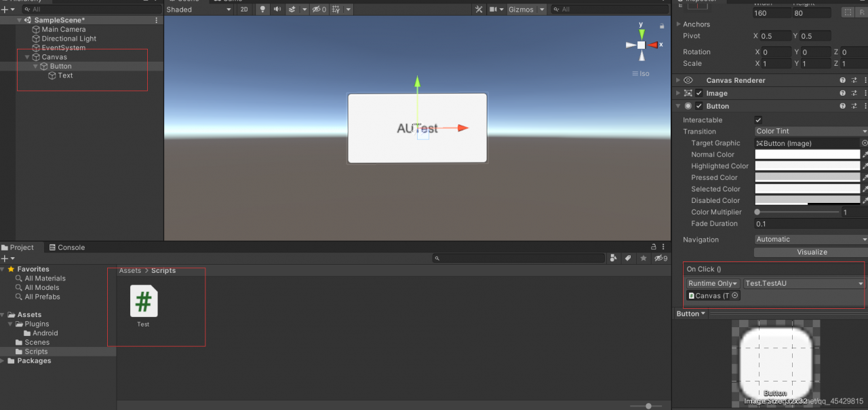
Task: Expand the Packages folder
Action: [3, 361]
